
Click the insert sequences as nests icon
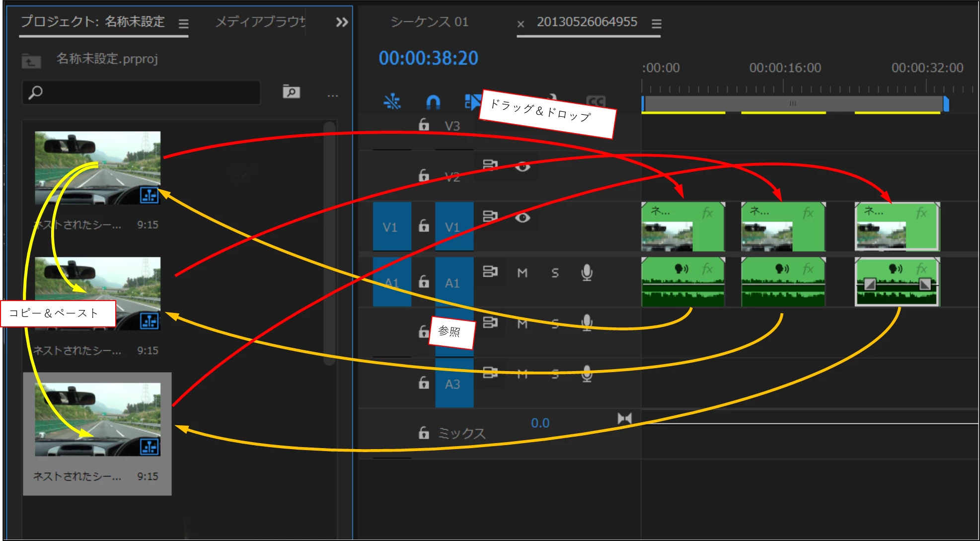(392, 102)
